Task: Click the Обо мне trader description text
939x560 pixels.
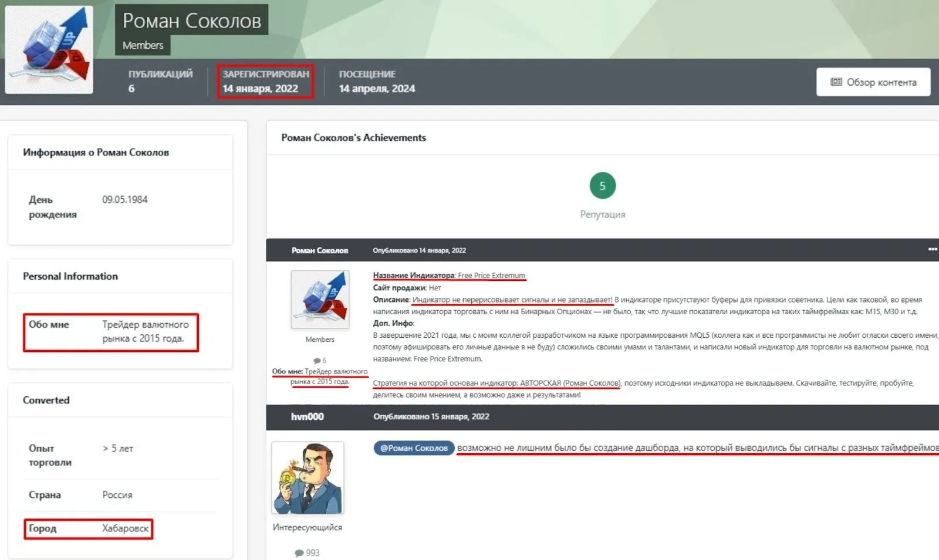Action: (146, 331)
